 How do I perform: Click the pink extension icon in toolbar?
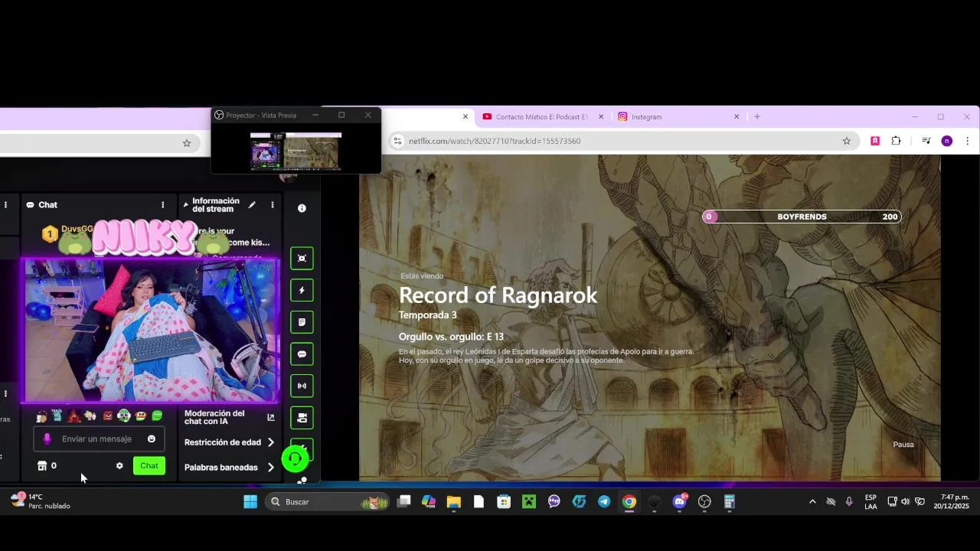874,141
